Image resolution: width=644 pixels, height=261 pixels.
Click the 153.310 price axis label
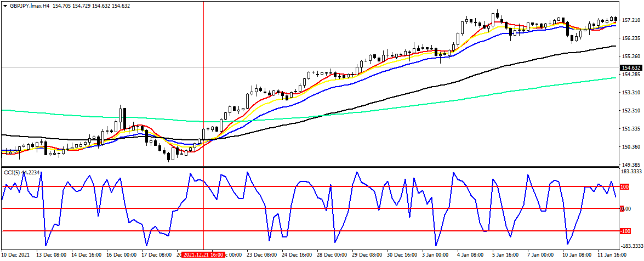[x=632, y=93]
